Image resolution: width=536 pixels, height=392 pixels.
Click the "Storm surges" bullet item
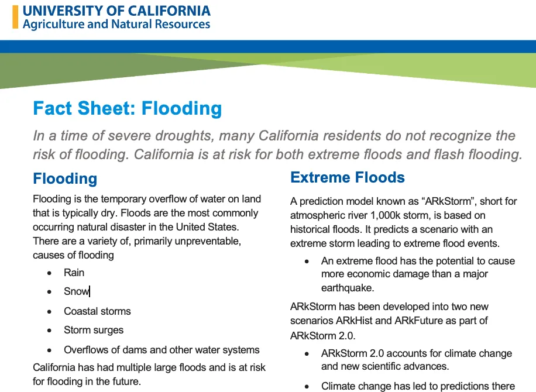click(94, 330)
